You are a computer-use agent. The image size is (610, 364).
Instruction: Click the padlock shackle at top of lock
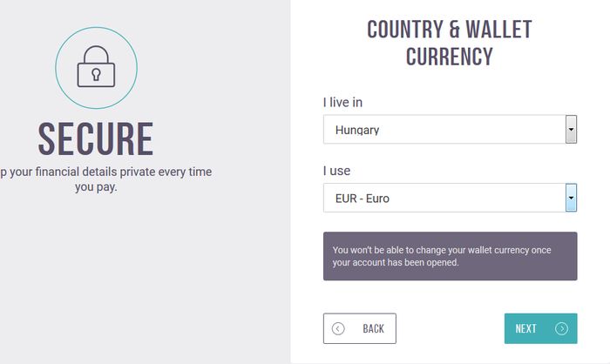coord(96,55)
